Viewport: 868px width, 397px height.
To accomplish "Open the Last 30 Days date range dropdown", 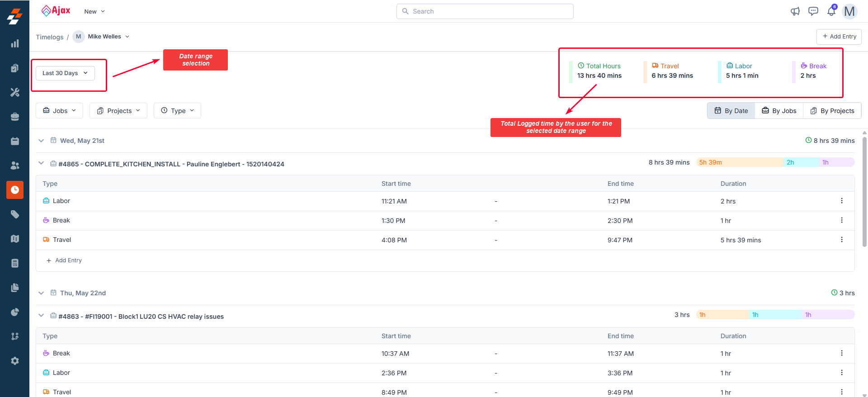I will pyautogui.click(x=65, y=73).
